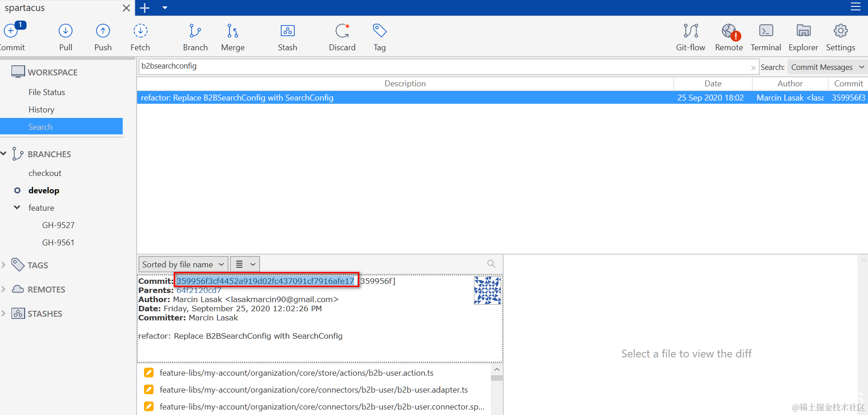Sort results by Author column header

coord(790,84)
